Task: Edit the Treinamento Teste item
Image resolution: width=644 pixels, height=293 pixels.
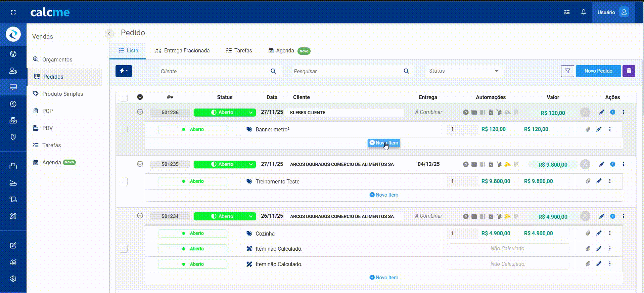Action: click(x=599, y=181)
